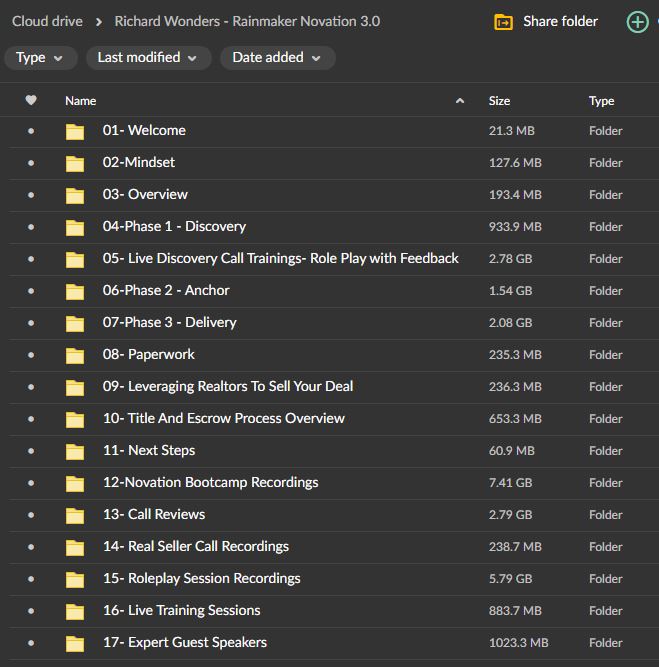Open the Date added filter dropdown

pyautogui.click(x=277, y=58)
